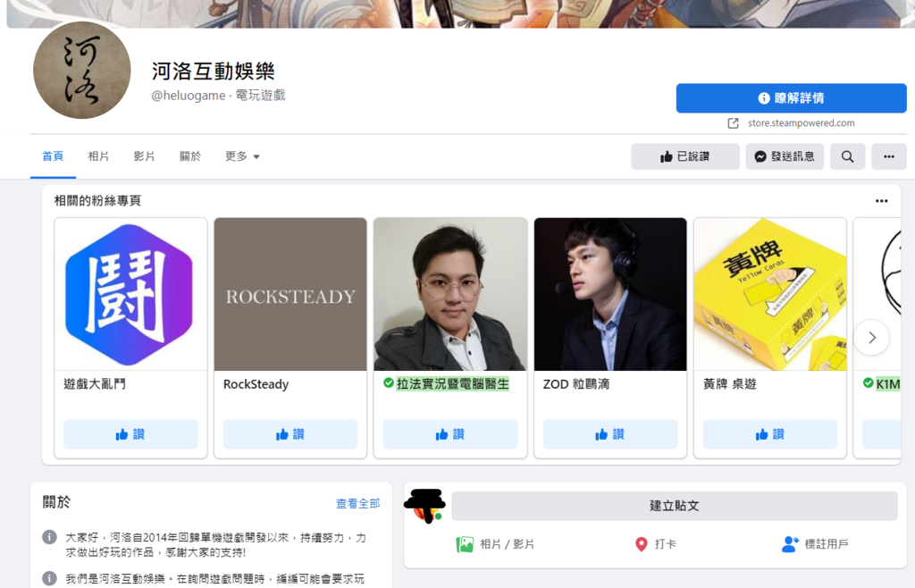This screenshot has height=588, width=915.
Task: Like the 遊戲大亂鬥 page
Action: pyautogui.click(x=130, y=434)
